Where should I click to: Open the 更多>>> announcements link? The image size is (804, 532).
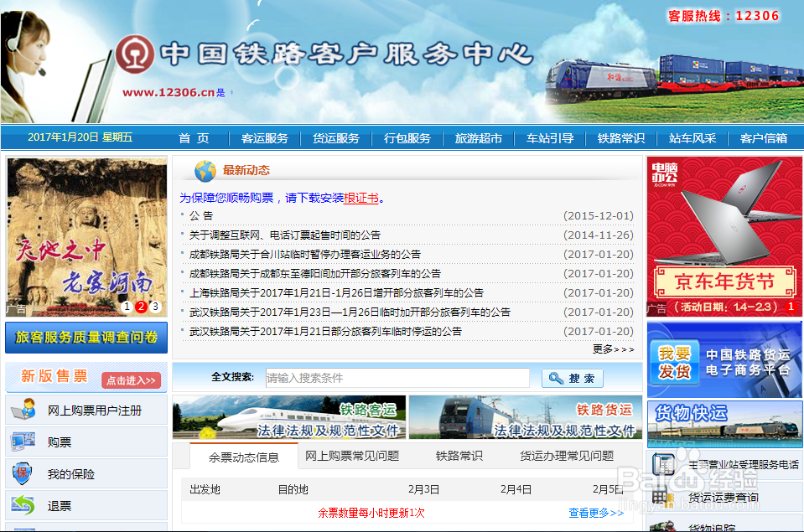(x=613, y=349)
